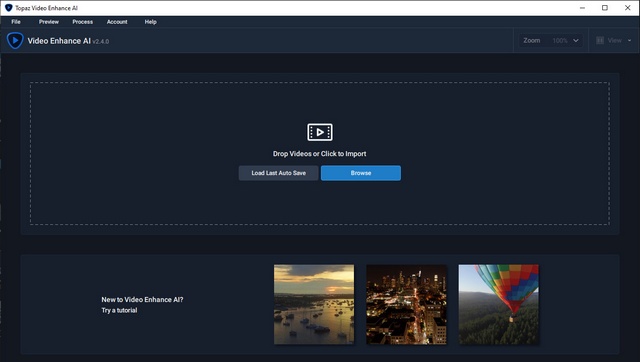The height and width of the screenshot is (362, 640).
Task: Open the File menu
Action: [x=16, y=22]
